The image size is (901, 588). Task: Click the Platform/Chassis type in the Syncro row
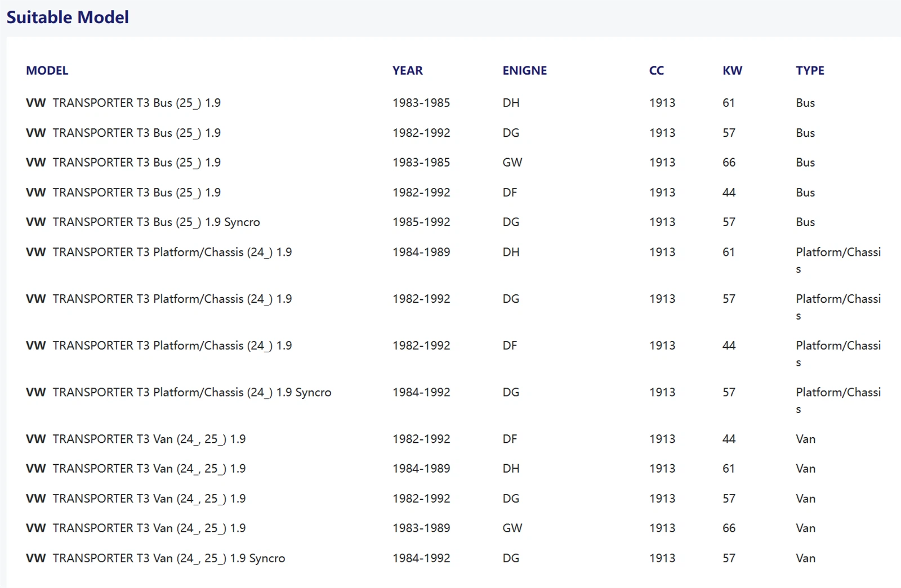[838, 400]
